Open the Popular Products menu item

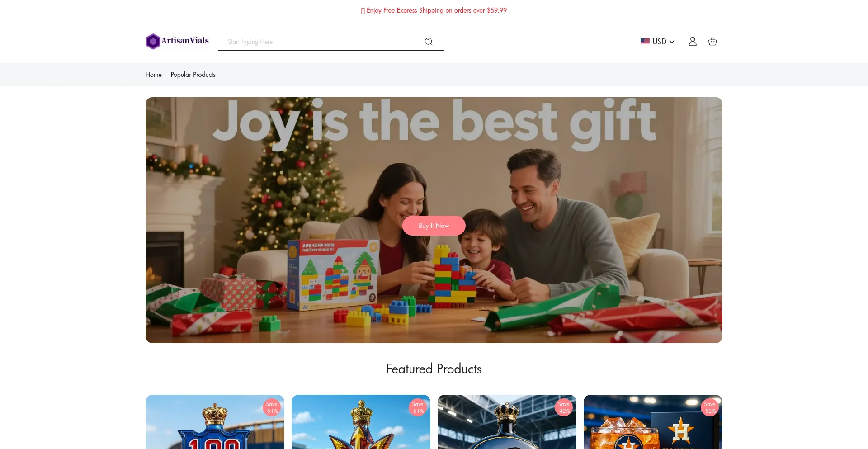click(193, 75)
